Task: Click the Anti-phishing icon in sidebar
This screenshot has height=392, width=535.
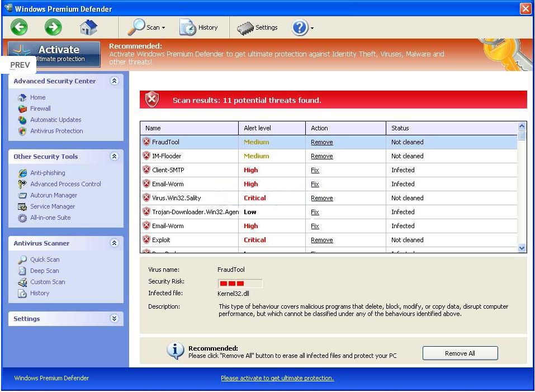Action: [22, 173]
